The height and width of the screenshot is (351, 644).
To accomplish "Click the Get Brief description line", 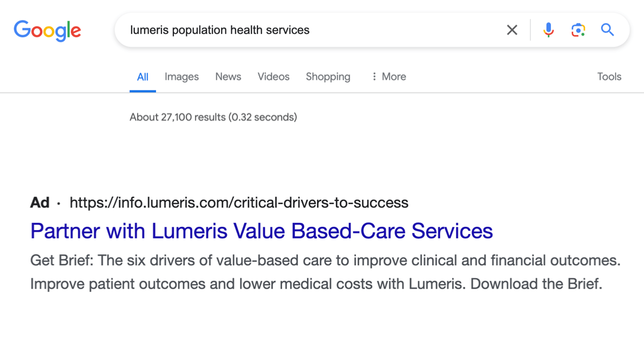I will pyautogui.click(x=325, y=260).
